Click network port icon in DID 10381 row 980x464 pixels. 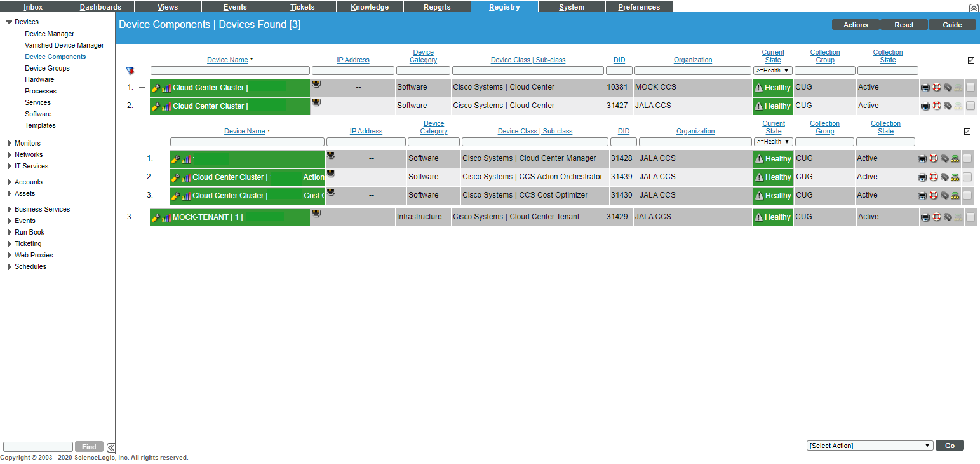(316, 84)
